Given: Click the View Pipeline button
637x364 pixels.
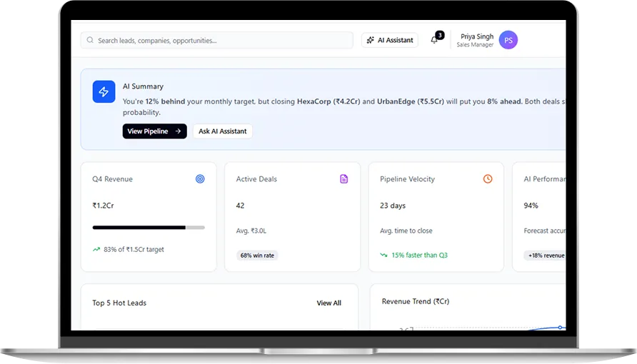Looking at the screenshot, I should pyautogui.click(x=154, y=131).
